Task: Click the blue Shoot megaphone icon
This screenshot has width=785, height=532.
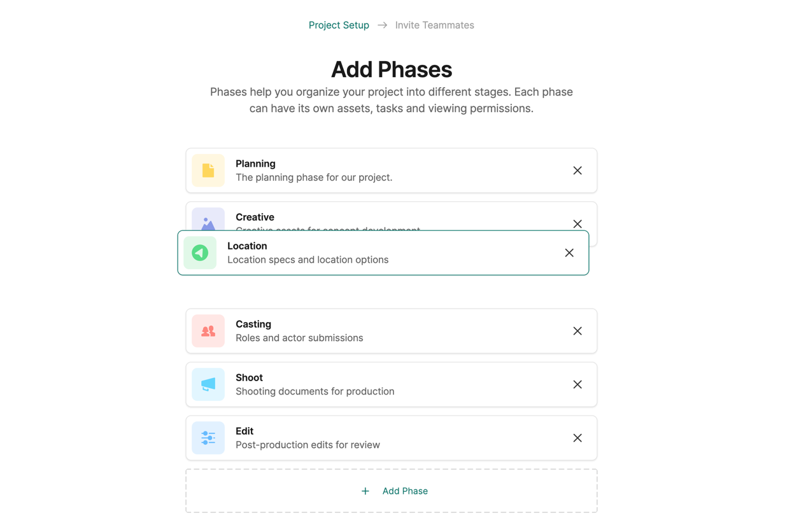Action: point(208,384)
